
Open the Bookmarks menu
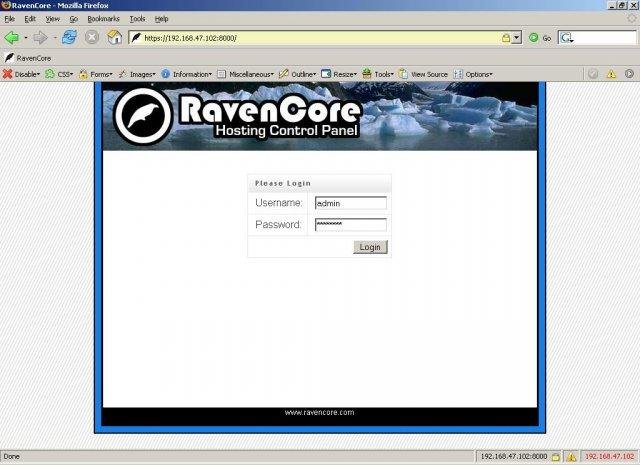103,19
